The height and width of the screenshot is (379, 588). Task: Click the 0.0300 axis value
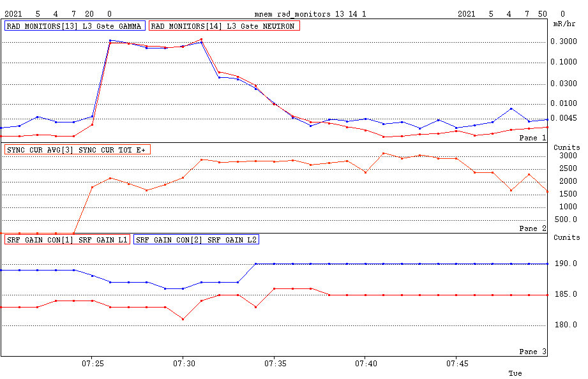point(564,83)
